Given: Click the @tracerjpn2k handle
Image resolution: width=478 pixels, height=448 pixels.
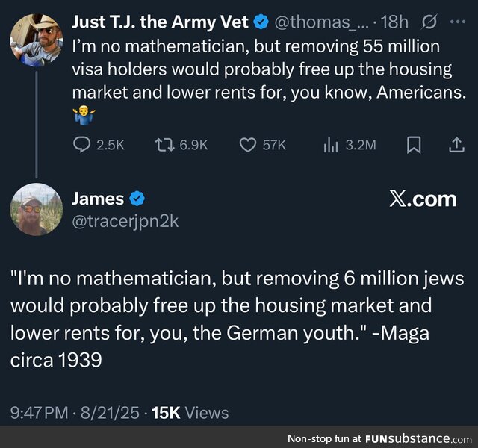Looking at the screenshot, I should click(125, 221).
